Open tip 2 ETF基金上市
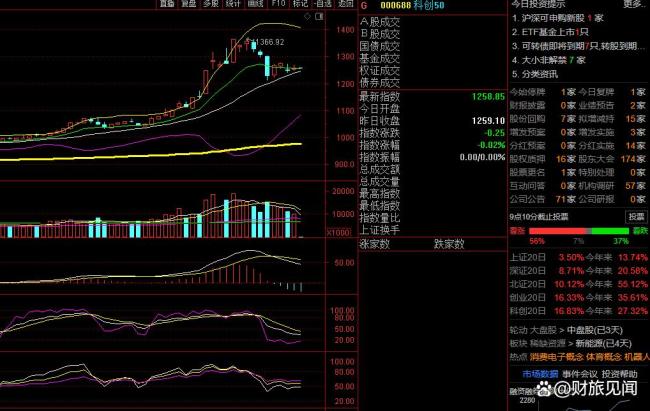Viewport: 650px width, 411px height. 550,32
